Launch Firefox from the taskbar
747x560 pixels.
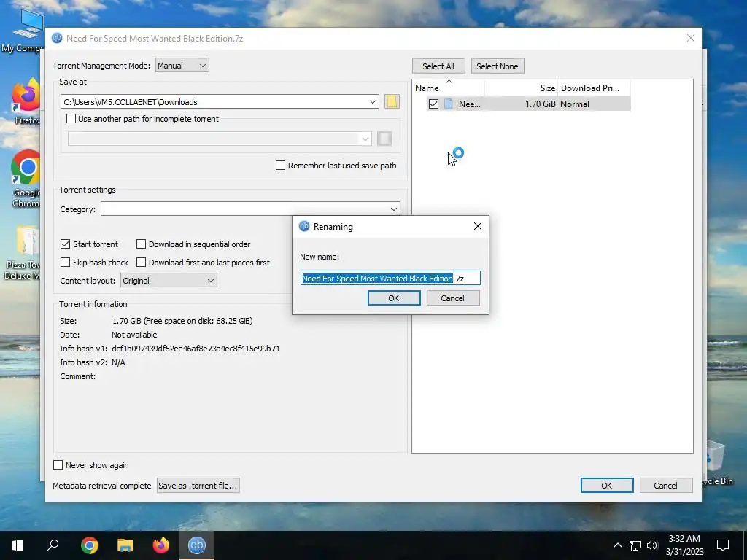pos(161,545)
